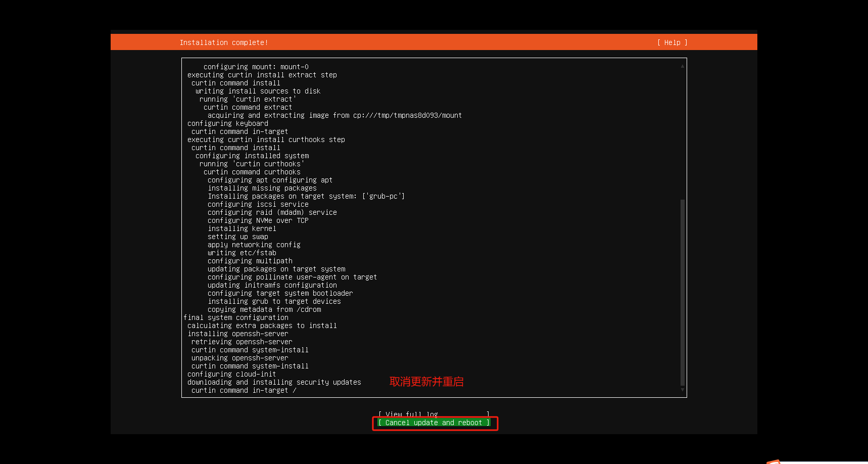
Task: Open the Help menu in header
Action: click(x=672, y=42)
